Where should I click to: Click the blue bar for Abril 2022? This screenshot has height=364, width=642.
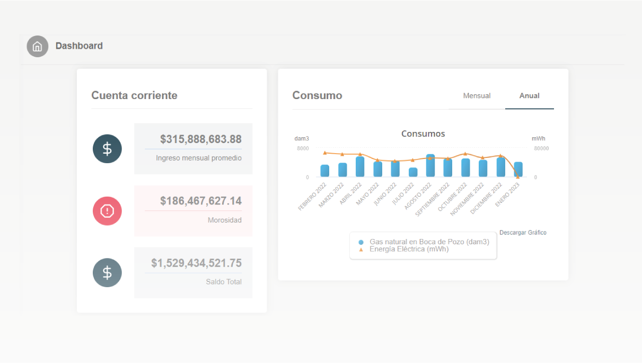coord(360,167)
